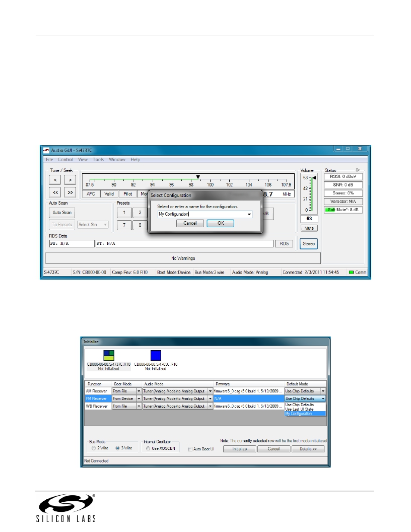Click the volume value 63 field
Image resolution: width=411 pixels, height=532 pixels.
click(x=309, y=219)
